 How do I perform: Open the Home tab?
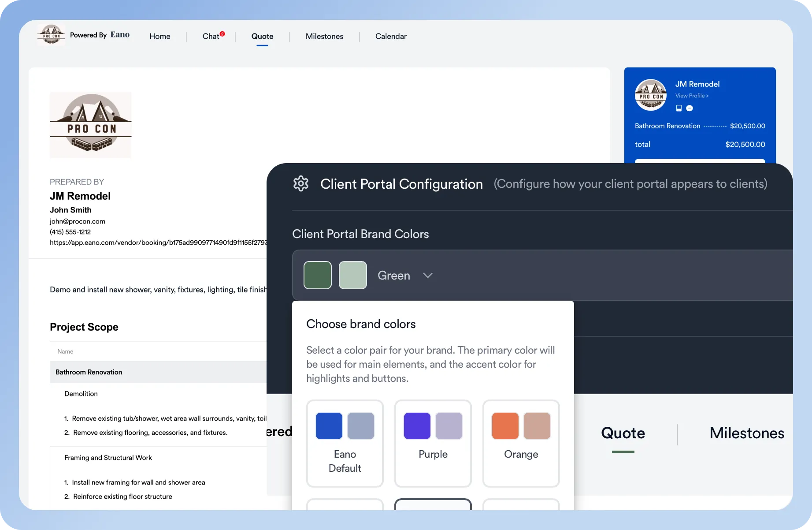click(159, 36)
